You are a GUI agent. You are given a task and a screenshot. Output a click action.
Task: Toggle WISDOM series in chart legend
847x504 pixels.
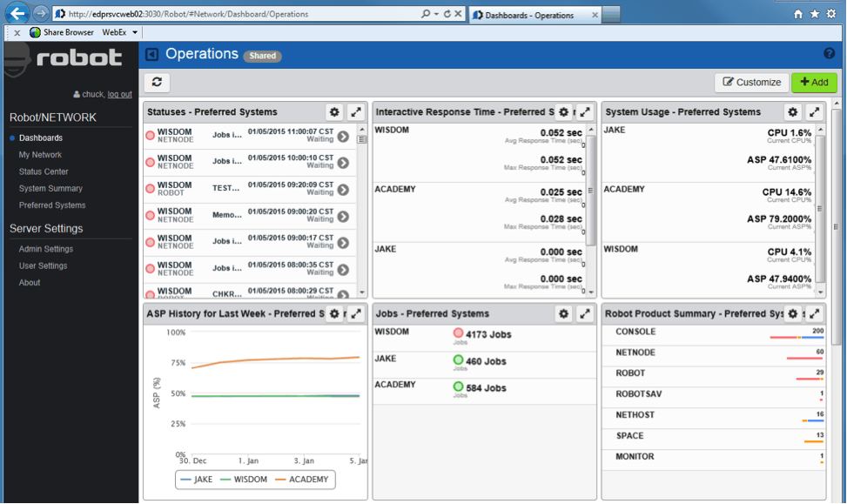pos(244,479)
